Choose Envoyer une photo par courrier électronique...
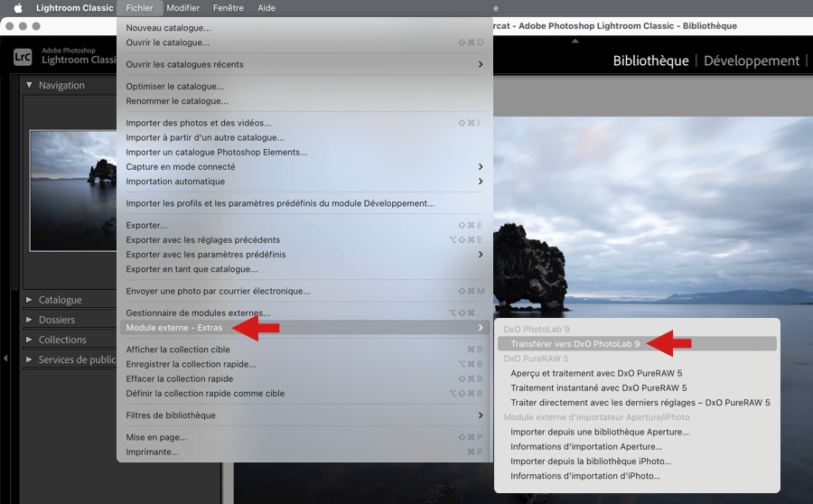Image resolution: width=813 pixels, height=504 pixels. tap(304, 291)
